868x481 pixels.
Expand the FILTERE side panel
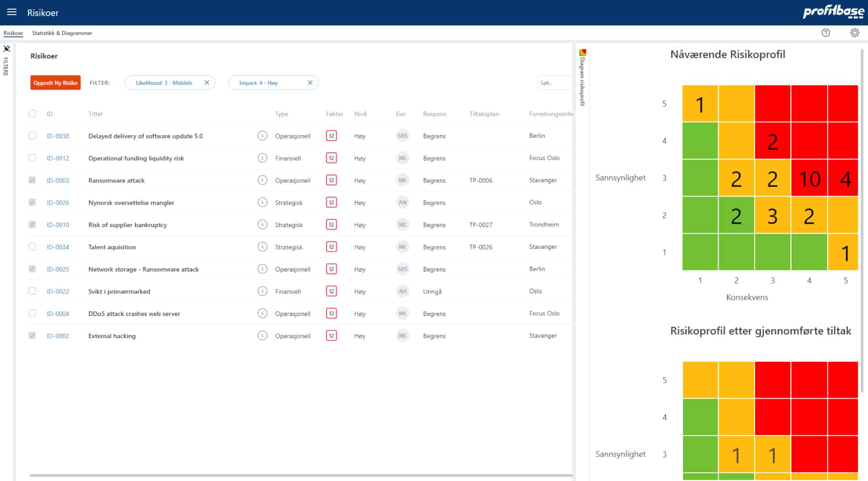point(6,67)
